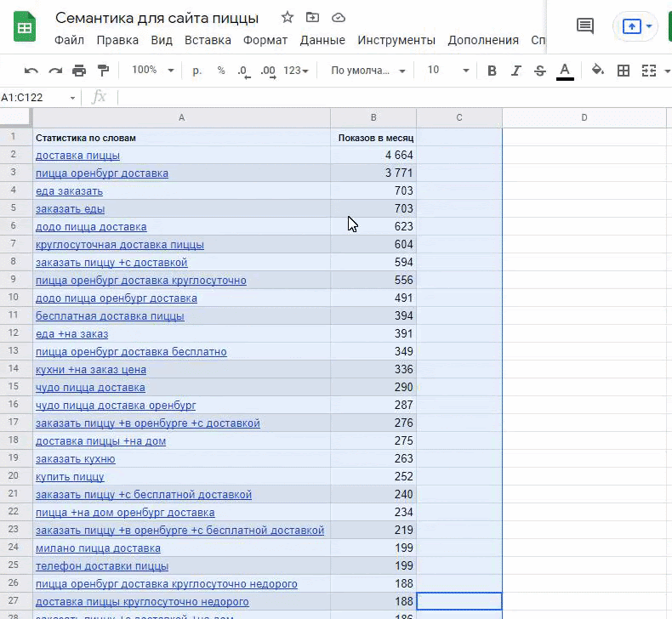This screenshot has height=619, width=672.
Task: Click the Name box showing A1:C122
Action: 34,98
